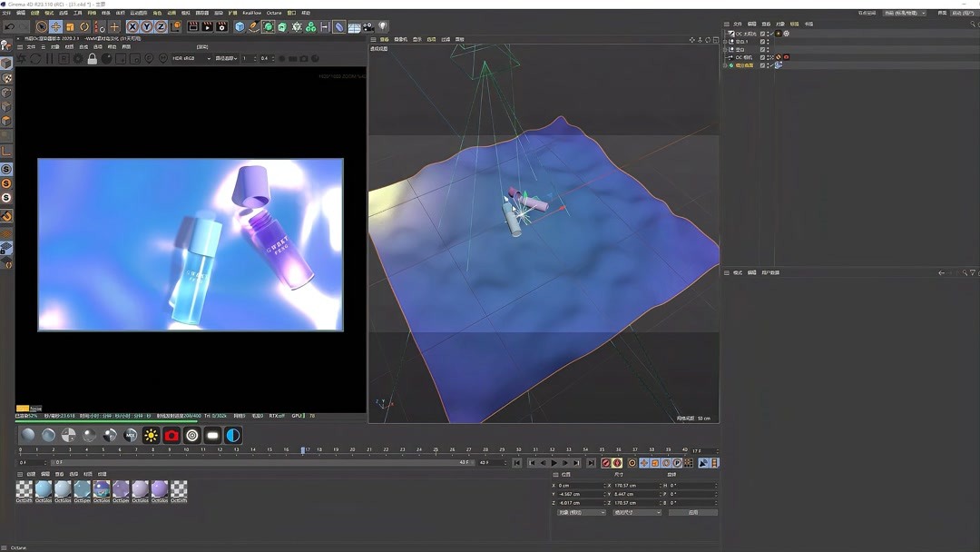Collapse the OC 太阳光 hierarchy in the Object Manager

pyautogui.click(x=726, y=34)
